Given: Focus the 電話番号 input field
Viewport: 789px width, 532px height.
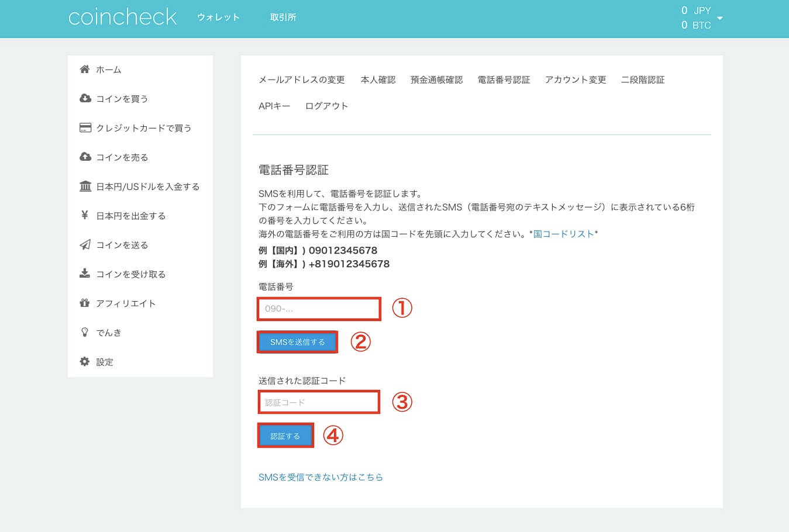Looking at the screenshot, I should (319, 309).
